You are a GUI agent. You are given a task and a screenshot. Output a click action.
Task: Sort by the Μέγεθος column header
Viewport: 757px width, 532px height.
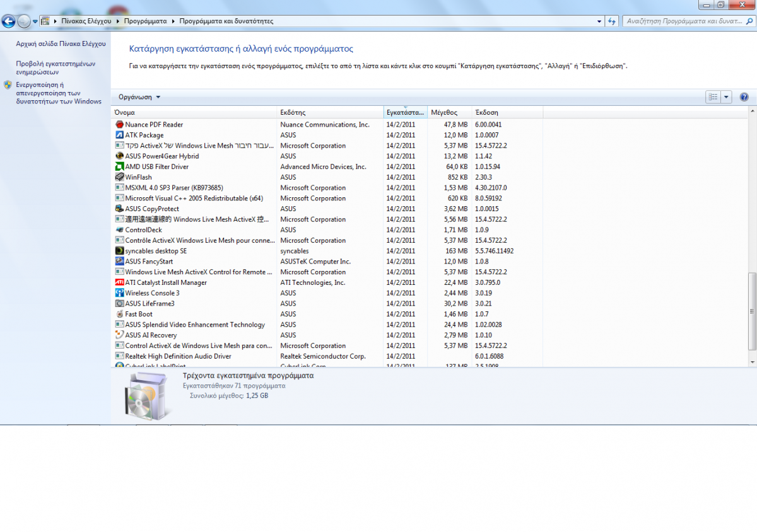(x=450, y=112)
